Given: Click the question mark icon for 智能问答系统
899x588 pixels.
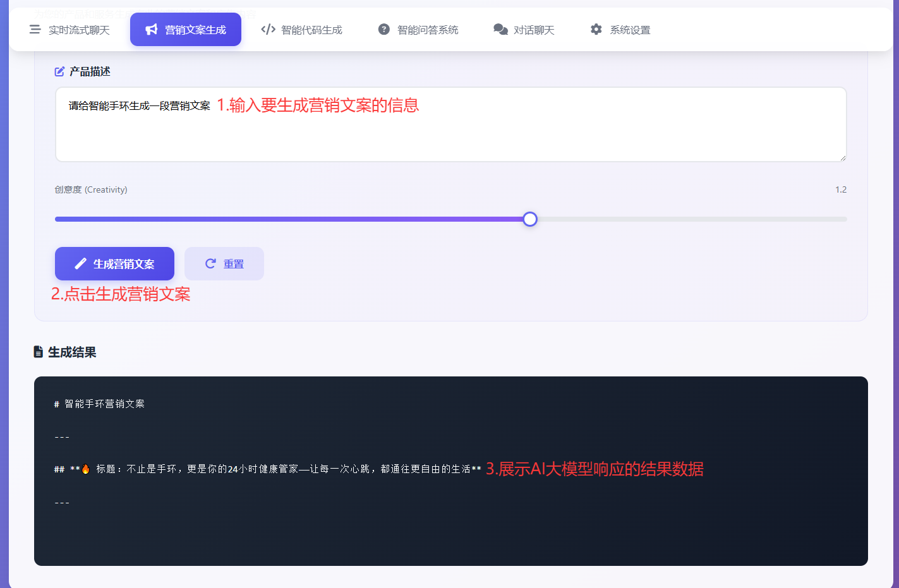Looking at the screenshot, I should (384, 30).
